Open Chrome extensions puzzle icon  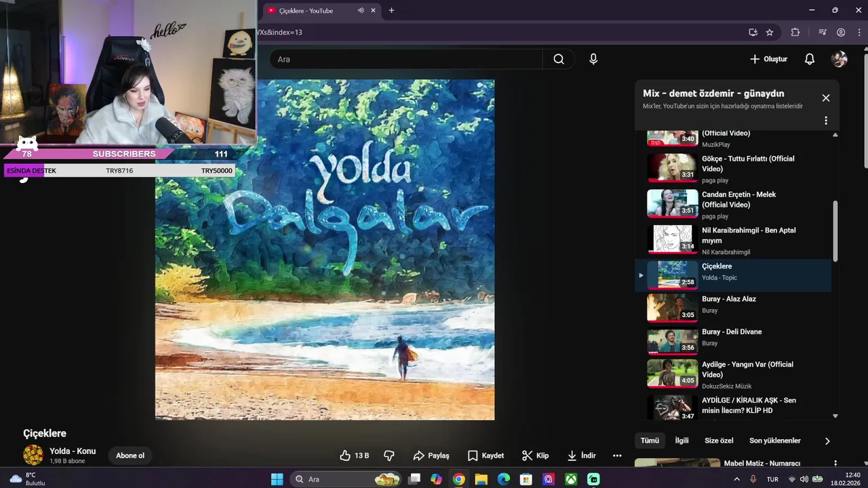click(795, 32)
